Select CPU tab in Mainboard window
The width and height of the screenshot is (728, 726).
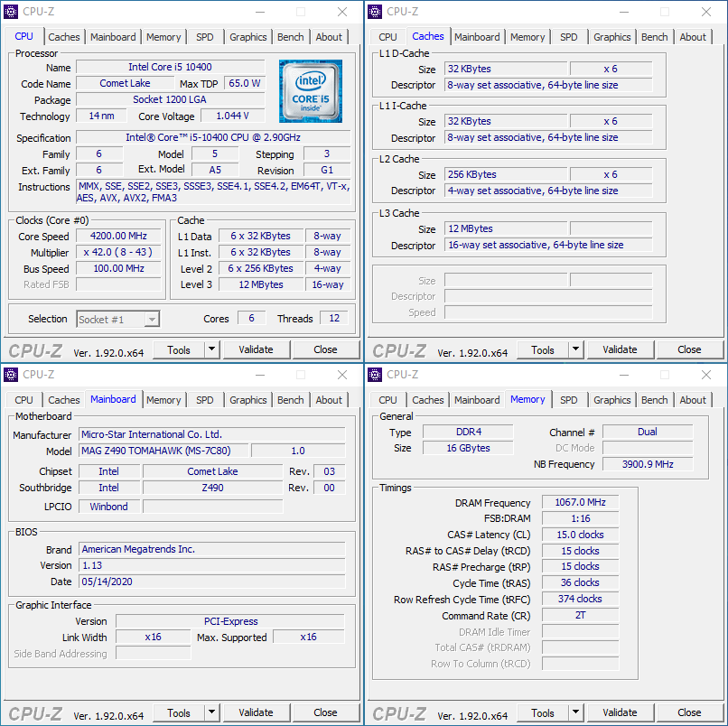[23, 400]
